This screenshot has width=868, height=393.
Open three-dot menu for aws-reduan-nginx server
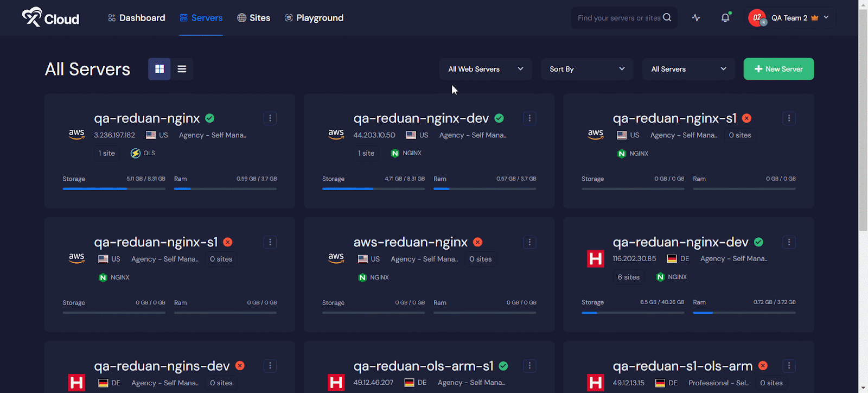pyautogui.click(x=529, y=242)
